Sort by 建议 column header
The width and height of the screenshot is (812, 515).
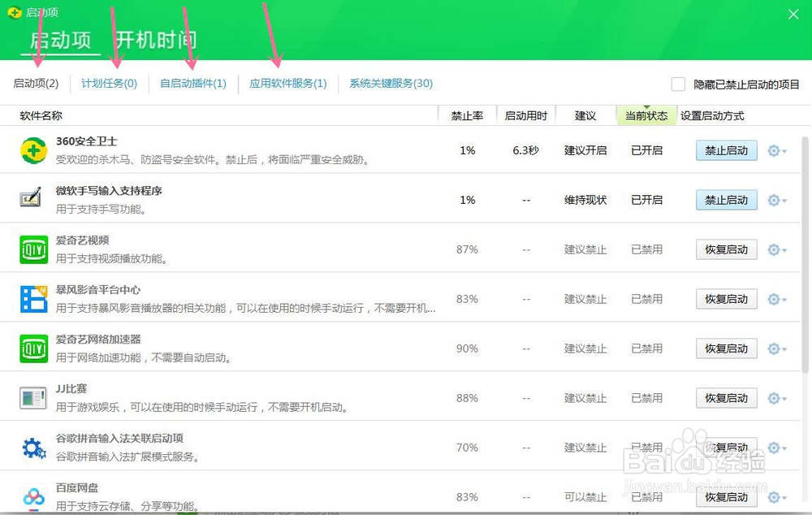(x=585, y=116)
